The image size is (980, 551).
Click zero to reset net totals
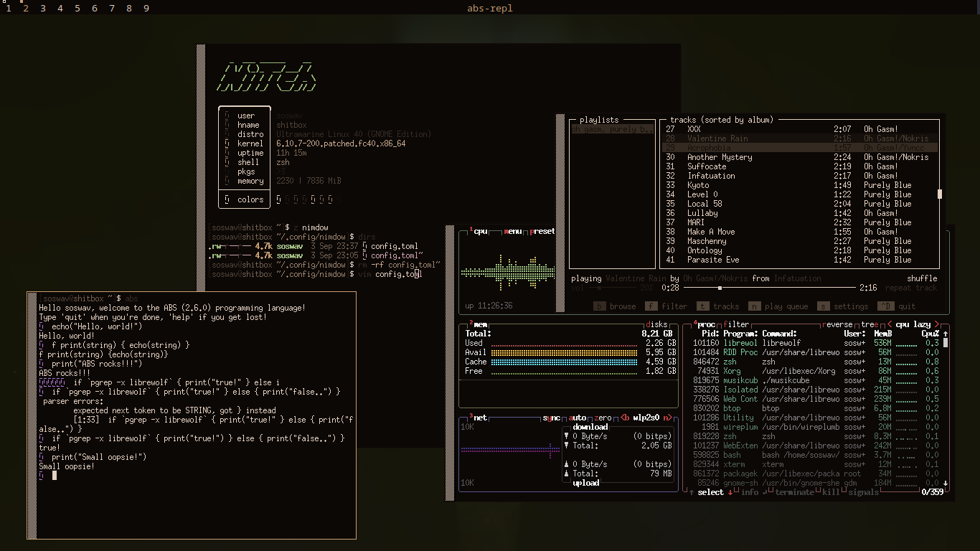coord(603,418)
